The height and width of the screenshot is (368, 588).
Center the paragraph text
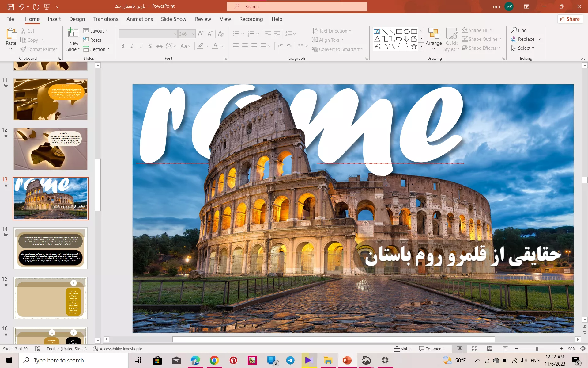(245, 46)
